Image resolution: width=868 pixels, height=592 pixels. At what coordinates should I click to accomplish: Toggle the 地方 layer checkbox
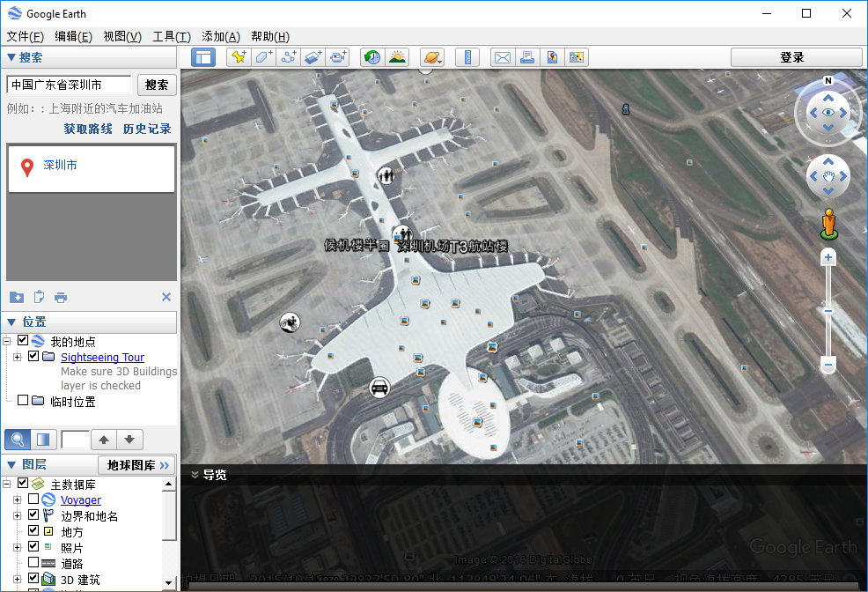[x=33, y=530]
